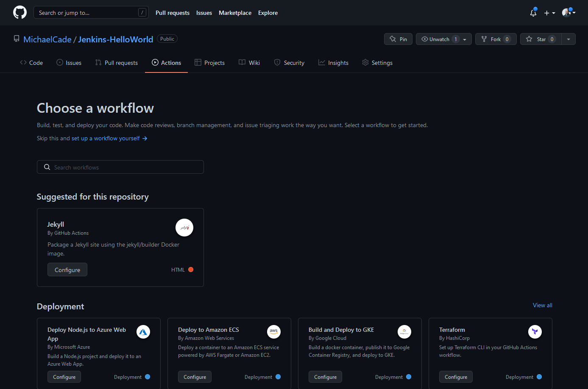The width and height of the screenshot is (588, 389).
Task: Configure the Jekyll workflow
Action: click(67, 270)
